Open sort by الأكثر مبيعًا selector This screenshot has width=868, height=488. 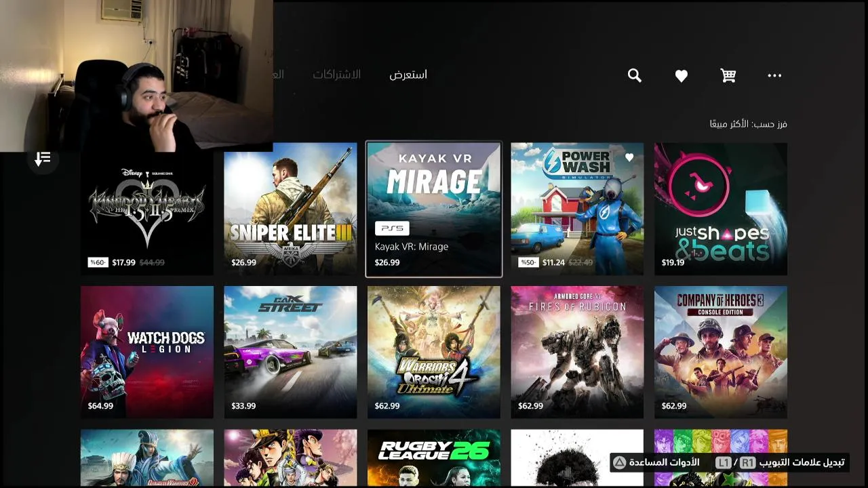748,124
